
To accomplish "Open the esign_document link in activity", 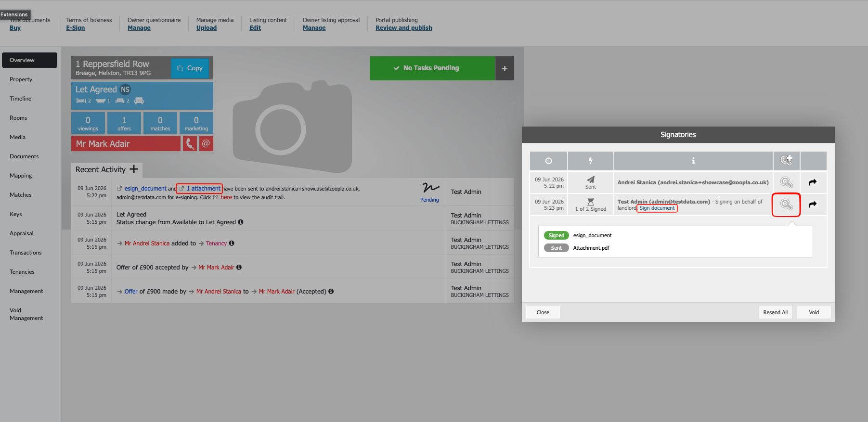I will pos(145,189).
